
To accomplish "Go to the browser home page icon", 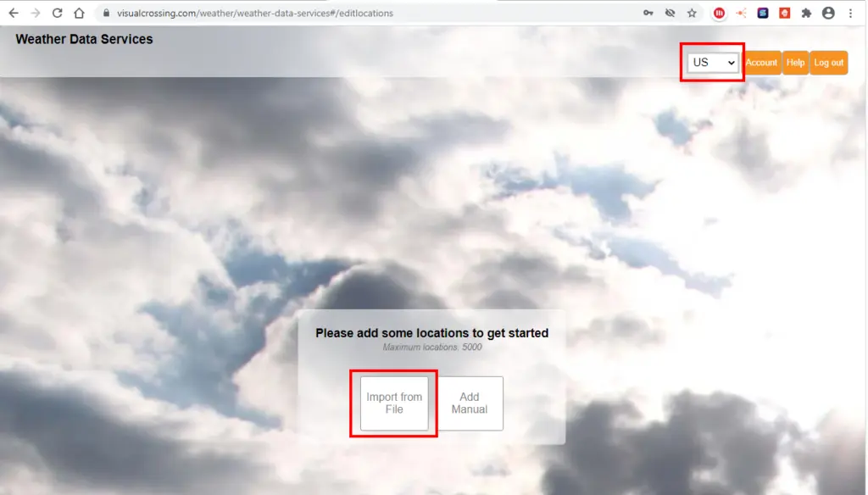I will click(79, 14).
